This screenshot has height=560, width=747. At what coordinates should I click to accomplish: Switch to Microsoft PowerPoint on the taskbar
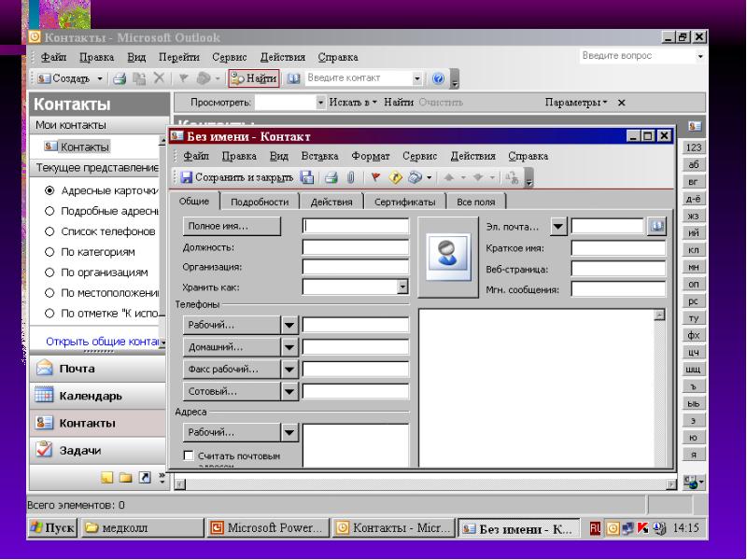(x=267, y=528)
